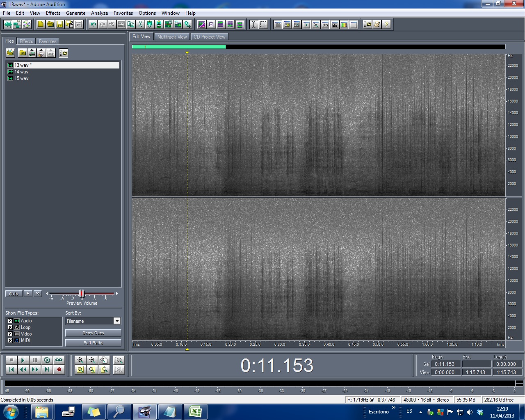Switch to waveform Edit View toolbar icon
Screen dimensions: 525x420
click(x=8, y=24)
